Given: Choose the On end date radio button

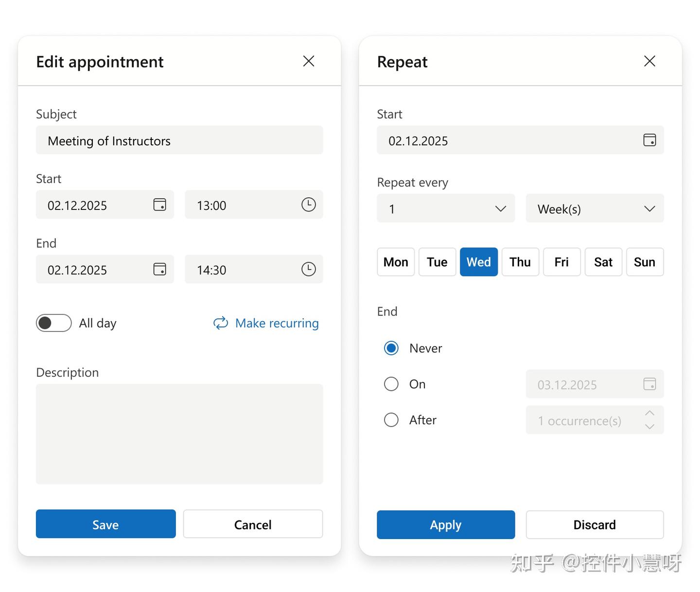Looking at the screenshot, I should (391, 384).
